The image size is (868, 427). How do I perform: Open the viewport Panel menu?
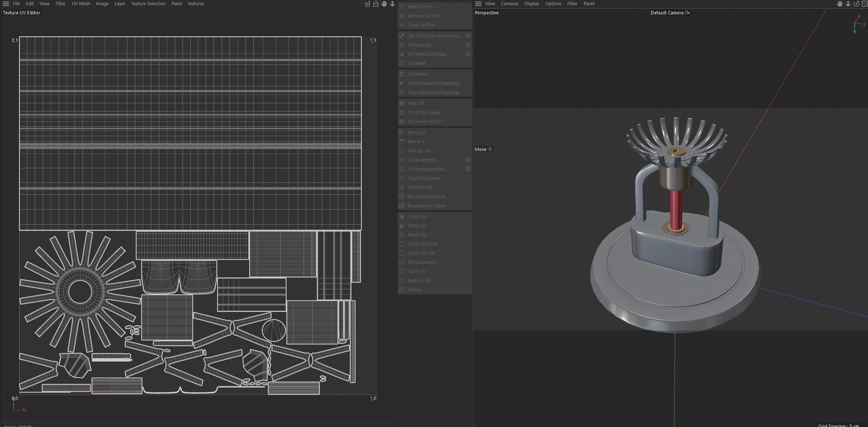pyautogui.click(x=589, y=4)
